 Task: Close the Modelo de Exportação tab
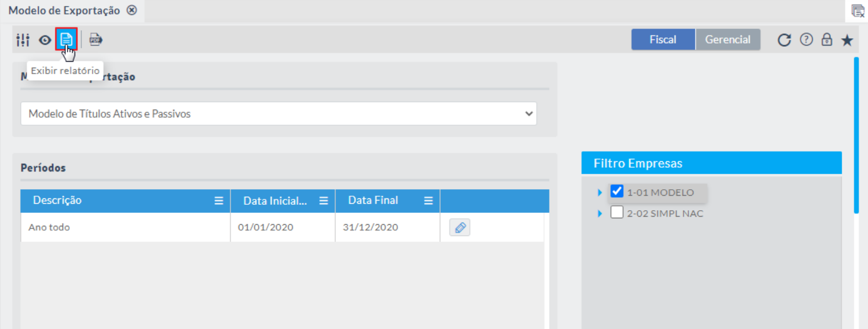click(x=132, y=10)
